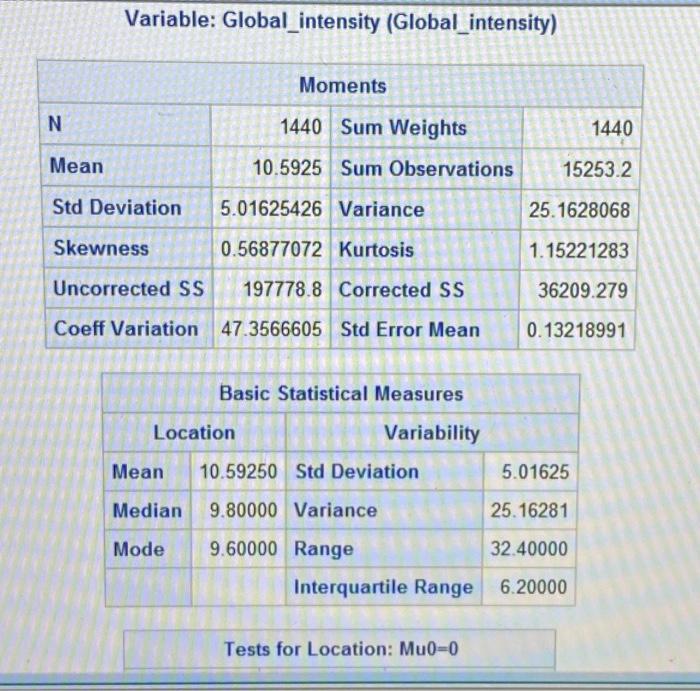700x691 pixels.
Task: Select the Sum Weights value 1440
Action: click(x=612, y=129)
